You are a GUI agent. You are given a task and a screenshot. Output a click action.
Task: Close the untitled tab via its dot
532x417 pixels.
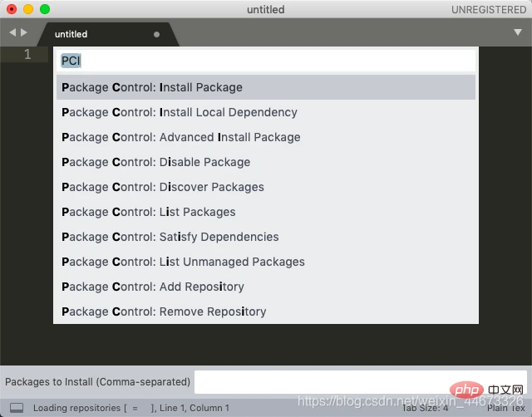[x=156, y=34]
